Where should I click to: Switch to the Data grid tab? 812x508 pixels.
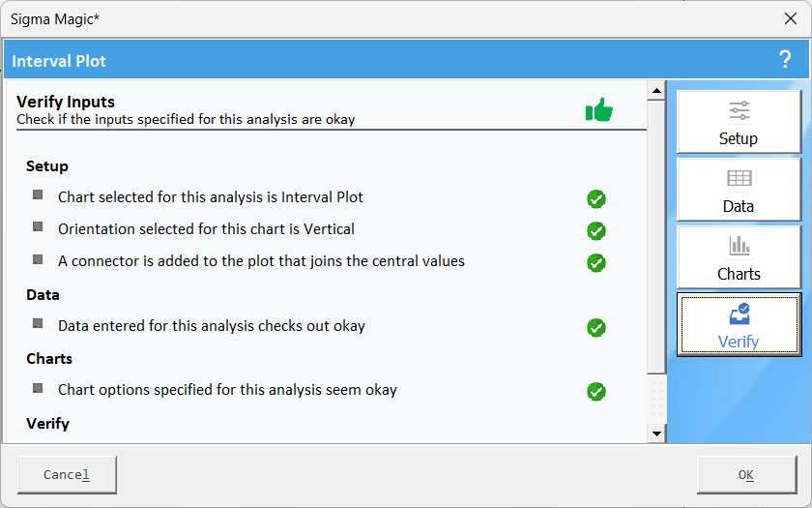click(739, 190)
